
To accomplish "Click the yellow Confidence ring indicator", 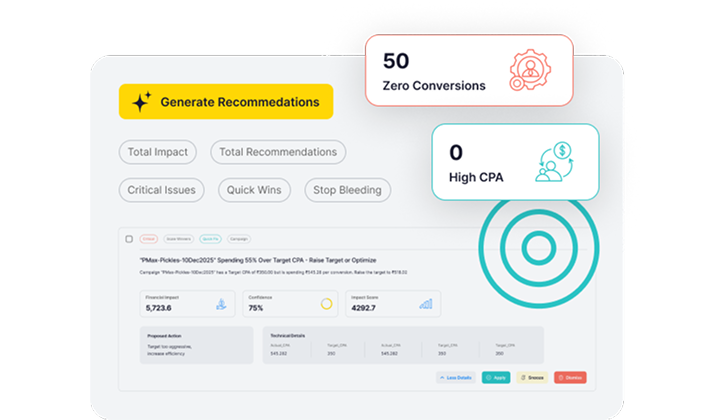I will point(326,304).
